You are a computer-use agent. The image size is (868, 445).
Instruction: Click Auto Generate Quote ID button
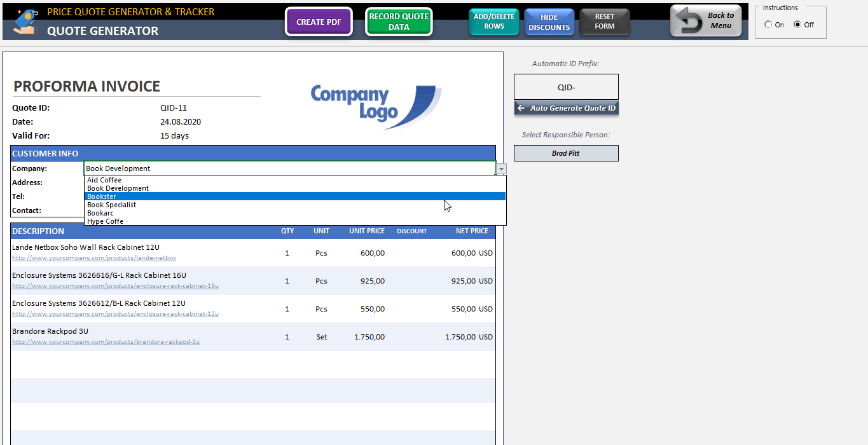tap(566, 108)
